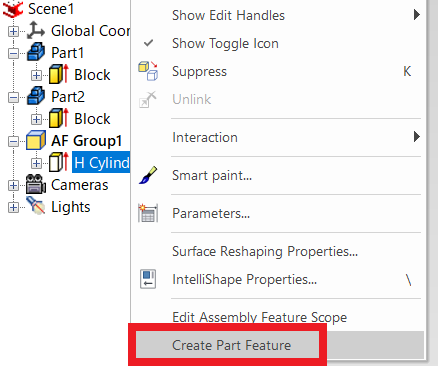This screenshot has width=438, height=366.
Task: Click the Cameras icon in tree
Action: coord(36,184)
